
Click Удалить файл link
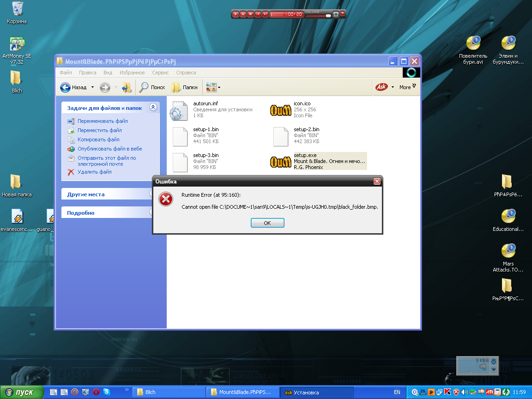tap(94, 172)
